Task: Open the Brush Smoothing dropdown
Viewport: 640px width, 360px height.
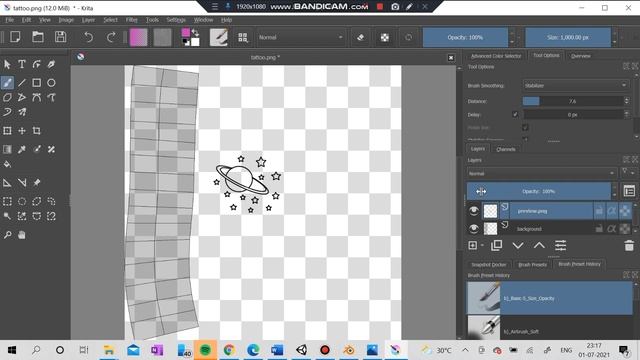Action: coord(576,85)
